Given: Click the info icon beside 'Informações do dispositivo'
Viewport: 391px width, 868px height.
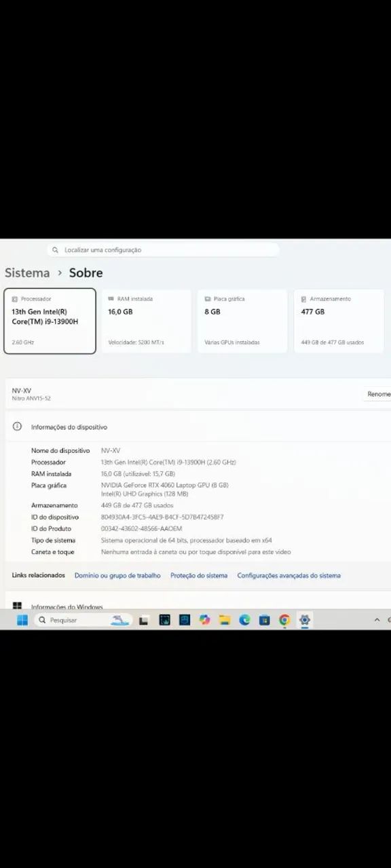Looking at the screenshot, I should point(17,427).
